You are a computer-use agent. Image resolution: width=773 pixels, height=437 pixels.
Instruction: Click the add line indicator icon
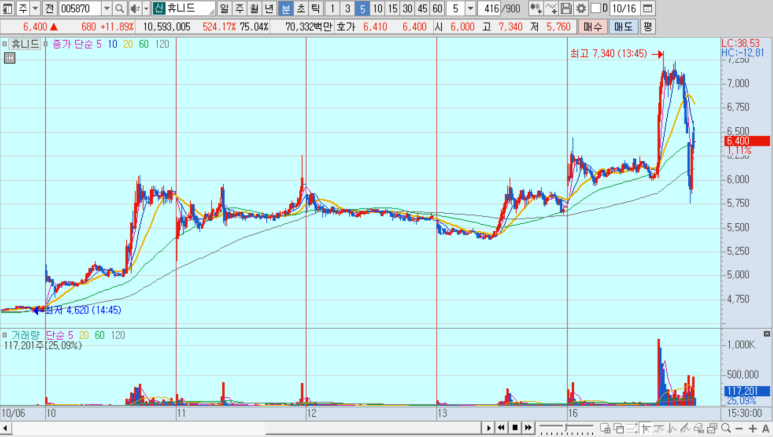552,8
